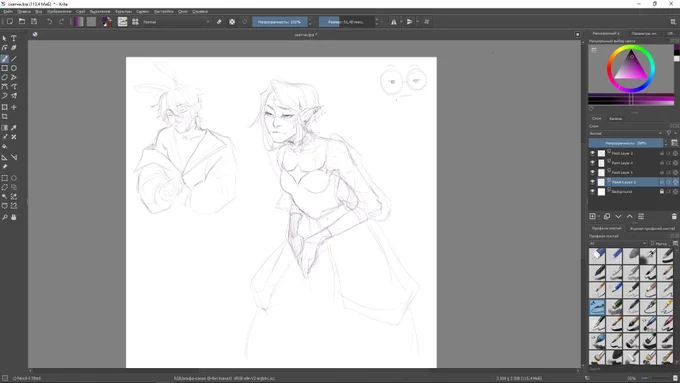Image resolution: width=680 pixels, height=383 pixels.
Task: Open brush blending mode Normal dropdown
Action: (x=176, y=22)
